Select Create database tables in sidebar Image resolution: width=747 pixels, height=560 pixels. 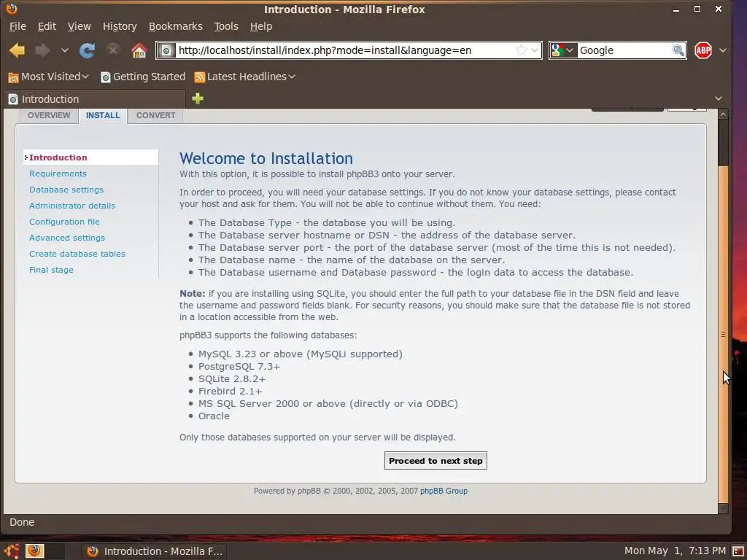(77, 254)
